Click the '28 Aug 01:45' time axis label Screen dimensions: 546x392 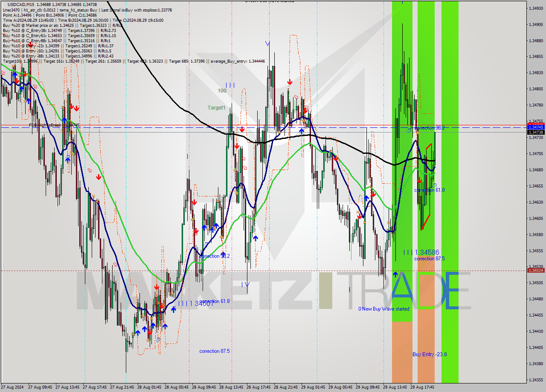pyautogui.click(x=148, y=387)
